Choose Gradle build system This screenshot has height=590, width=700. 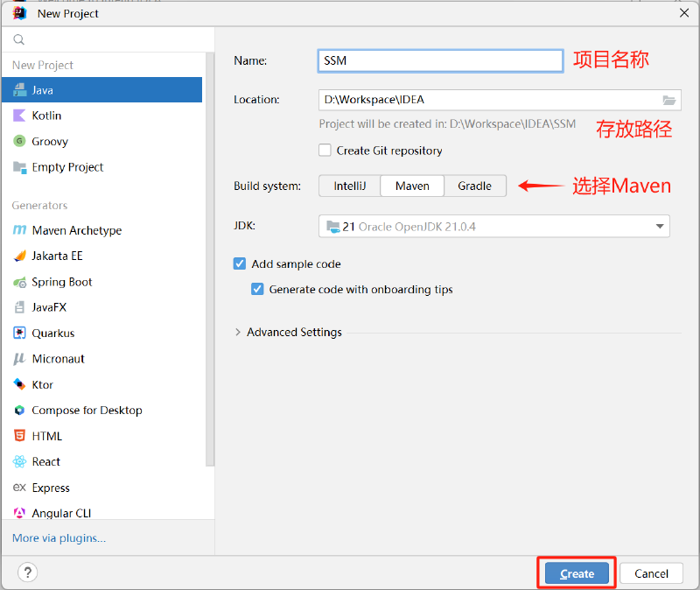pyautogui.click(x=474, y=186)
